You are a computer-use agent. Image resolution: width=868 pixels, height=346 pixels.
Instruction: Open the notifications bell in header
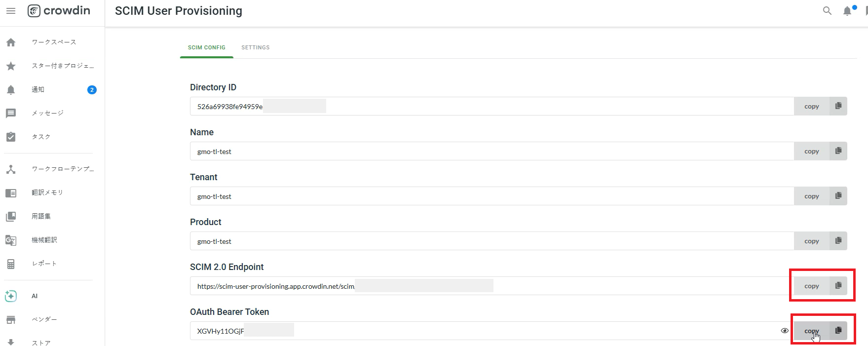847,11
